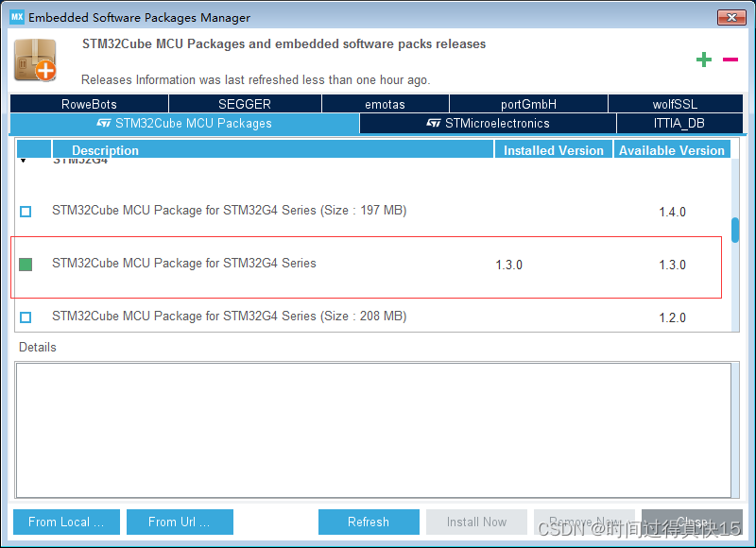Click the package list vertical scrollbar thumb

pos(735,231)
